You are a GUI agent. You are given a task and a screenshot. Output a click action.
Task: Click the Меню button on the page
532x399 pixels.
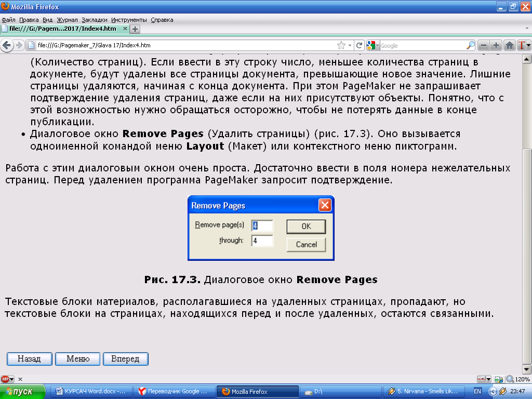coord(78,358)
